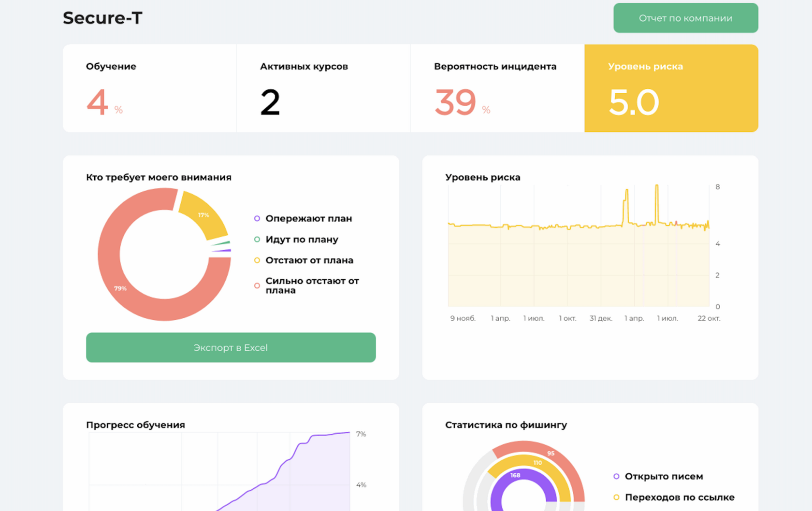Switch to the Обучение card
The height and width of the screenshot is (511, 812).
(x=149, y=88)
